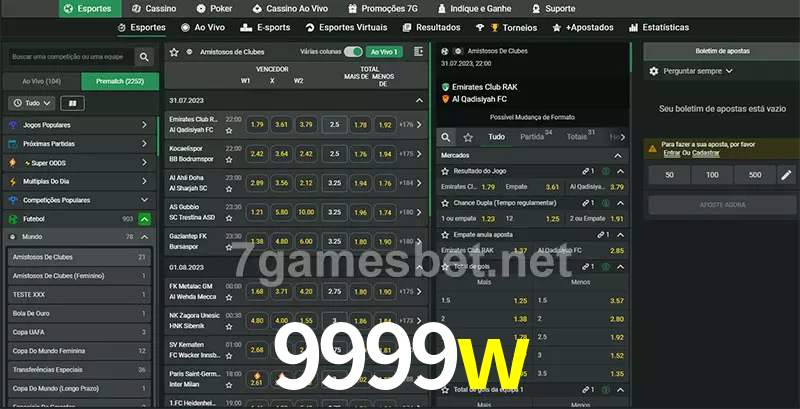
Task: Open the Cassino top menu
Action: point(154,9)
